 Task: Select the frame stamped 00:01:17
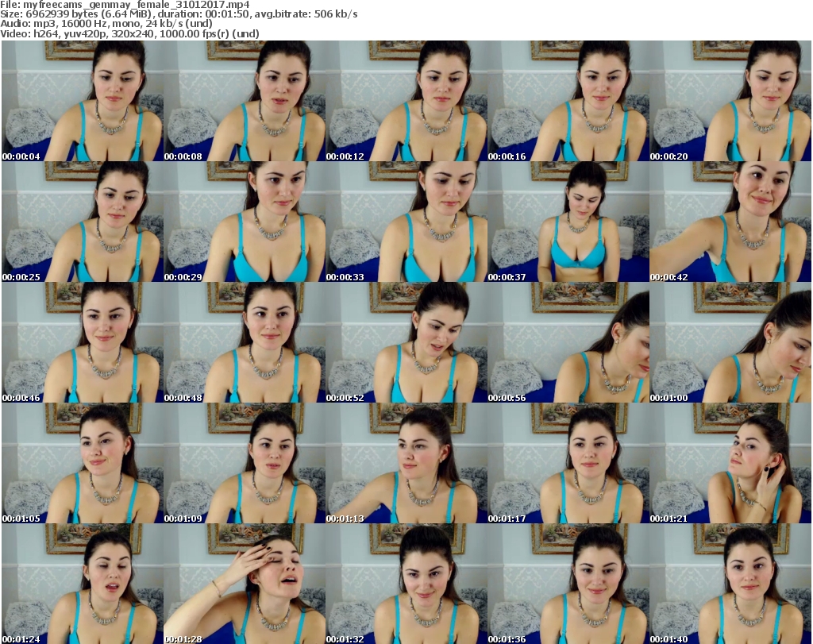point(568,463)
